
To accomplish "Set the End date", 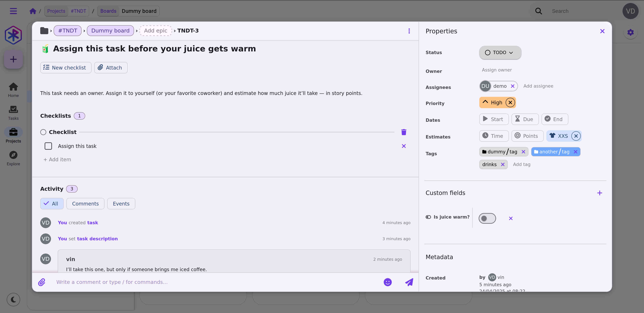I will click(x=554, y=119).
